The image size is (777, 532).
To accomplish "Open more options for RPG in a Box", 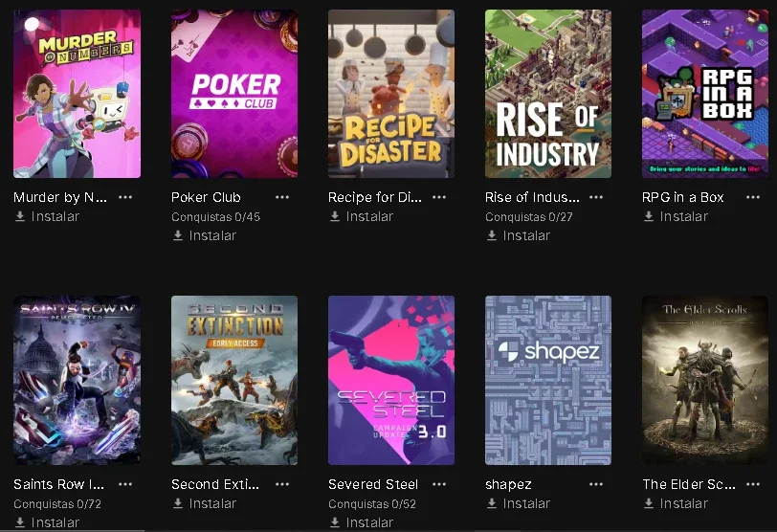I will 753,197.
